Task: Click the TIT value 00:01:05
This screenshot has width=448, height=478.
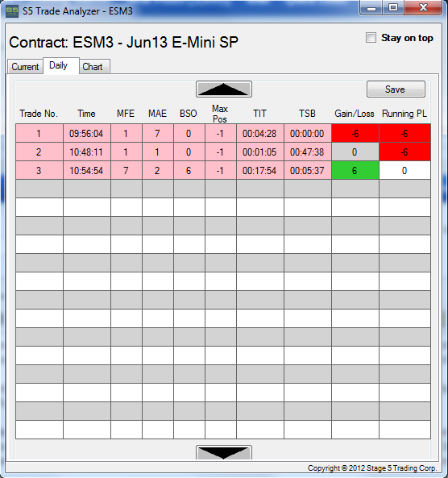Action: 260,152
